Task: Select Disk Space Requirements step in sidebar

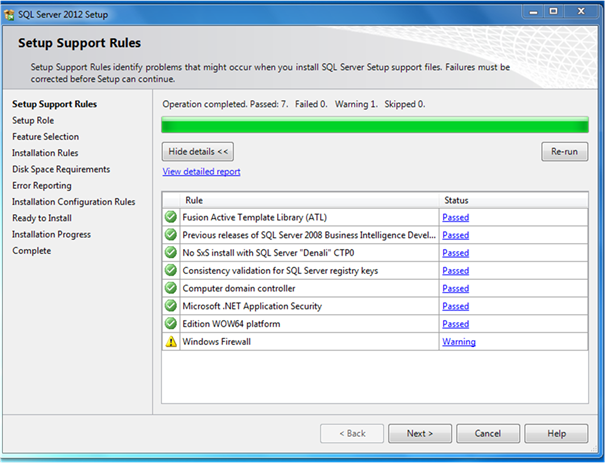Action: pyautogui.click(x=61, y=169)
